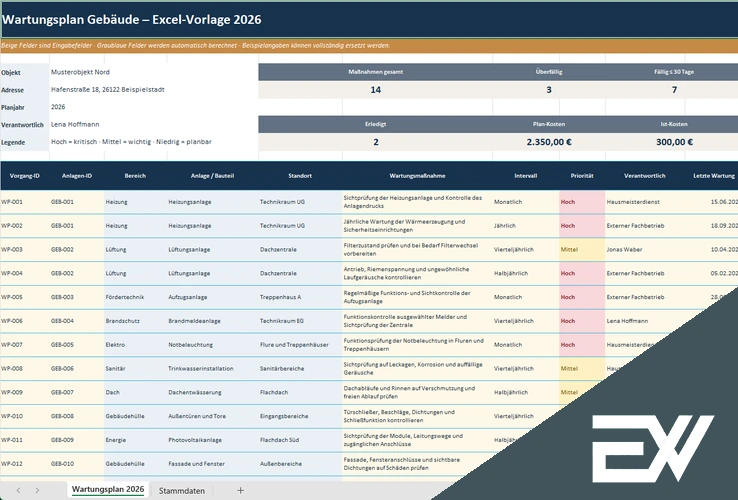Go to previous sheet arrow
The image size is (738, 500).
(x=18, y=490)
